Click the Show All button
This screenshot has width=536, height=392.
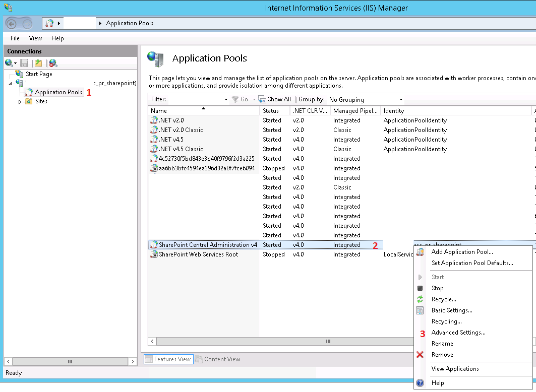[275, 99]
